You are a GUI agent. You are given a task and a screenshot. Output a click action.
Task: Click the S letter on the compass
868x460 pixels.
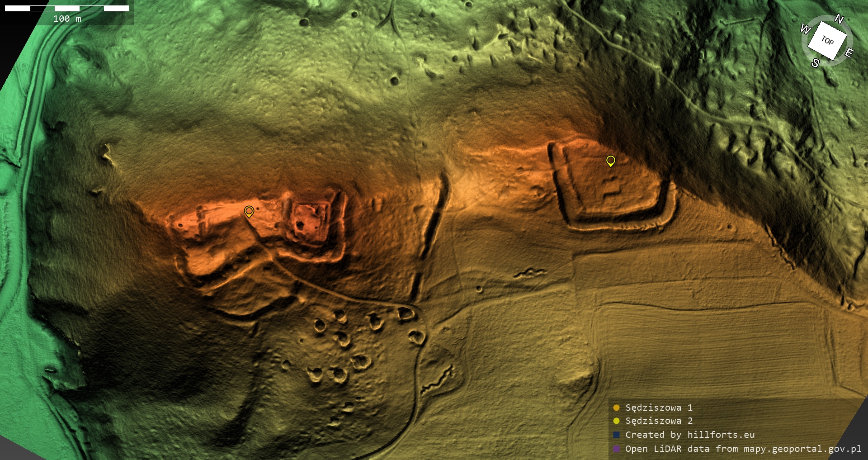coord(815,63)
